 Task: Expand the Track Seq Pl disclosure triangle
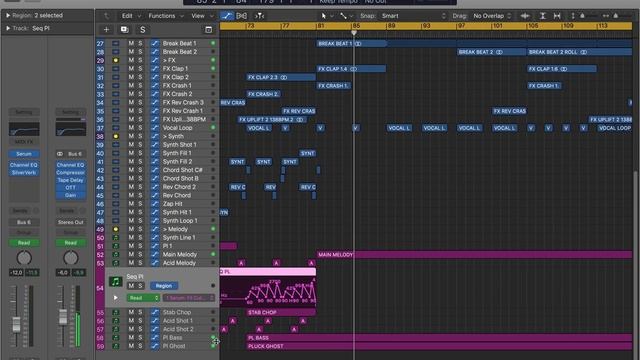[8, 28]
